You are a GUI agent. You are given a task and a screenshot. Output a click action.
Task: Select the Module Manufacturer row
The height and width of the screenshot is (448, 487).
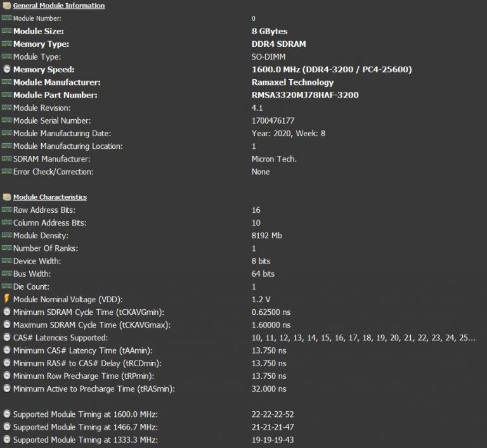pos(56,82)
